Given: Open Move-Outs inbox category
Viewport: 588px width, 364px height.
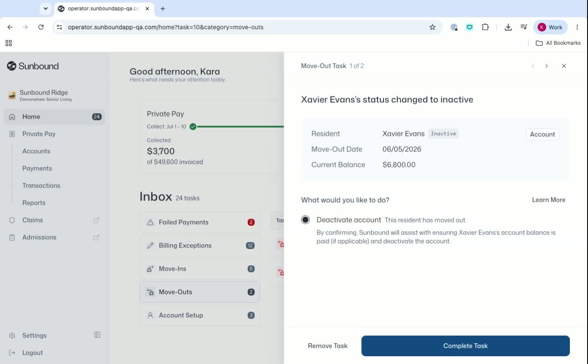Looking at the screenshot, I should click(200, 292).
